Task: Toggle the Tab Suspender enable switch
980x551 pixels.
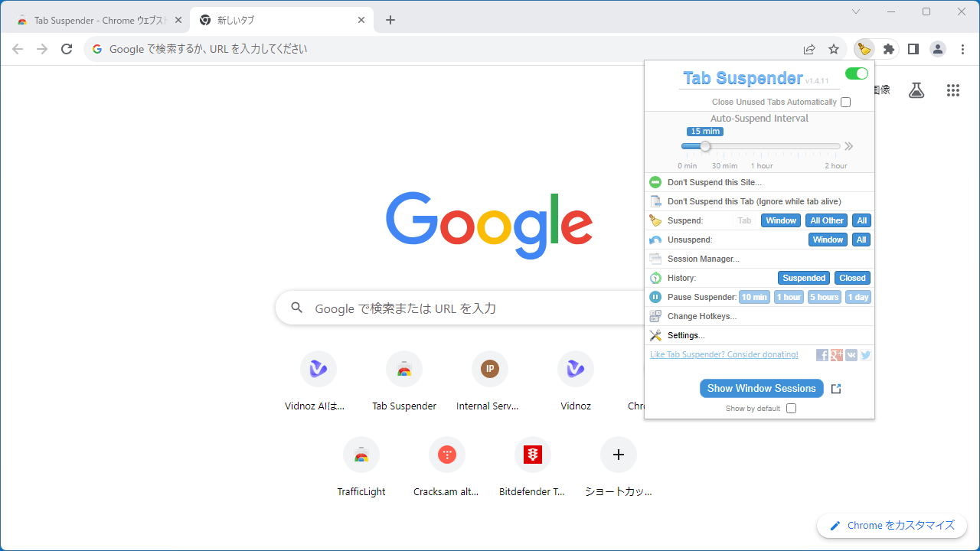Action: 857,73
